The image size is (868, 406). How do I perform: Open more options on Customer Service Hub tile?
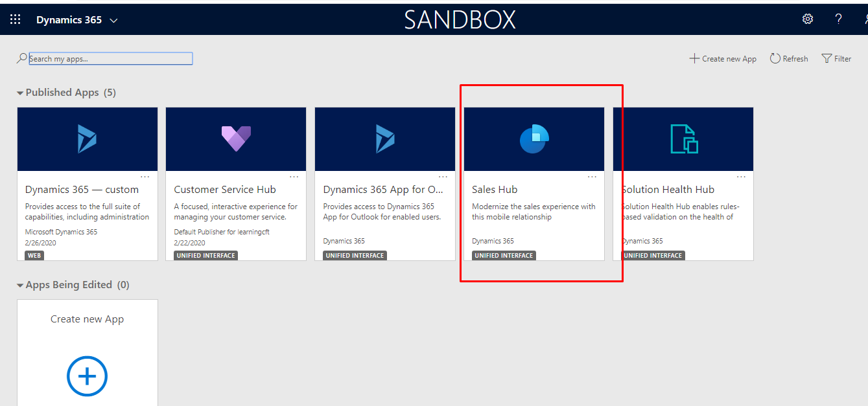click(x=294, y=177)
